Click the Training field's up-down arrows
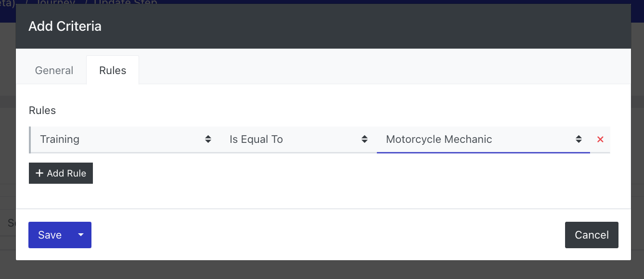This screenshot has height=279, width=644. pos(208,139)
